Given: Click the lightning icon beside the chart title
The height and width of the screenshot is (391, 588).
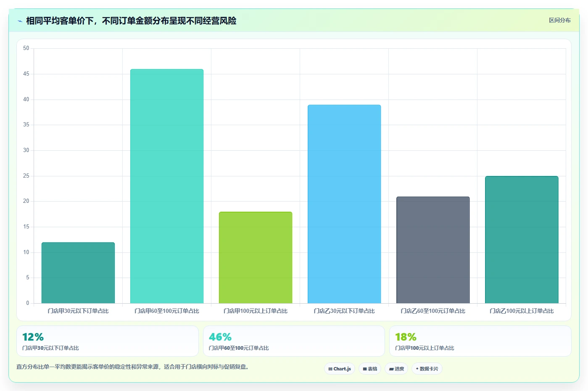Looking at the screenshot, I should pyautogui.click(x=20, y=21).
